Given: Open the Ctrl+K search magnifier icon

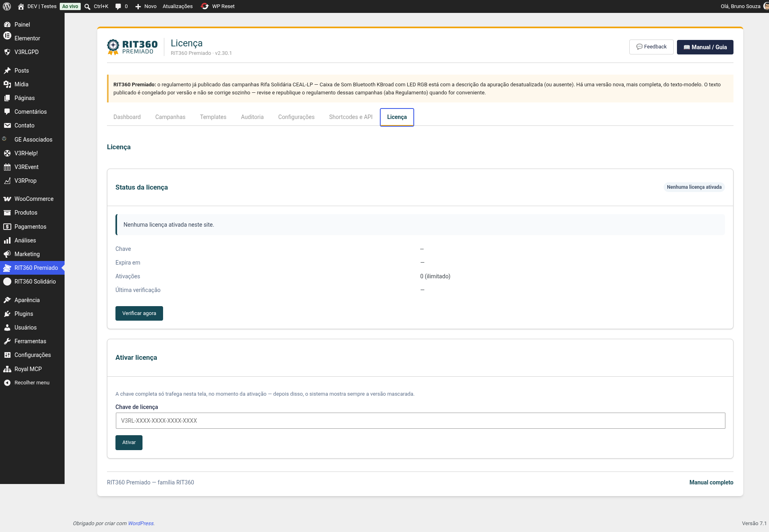Looking at the screenshot, I should (87, 6).
